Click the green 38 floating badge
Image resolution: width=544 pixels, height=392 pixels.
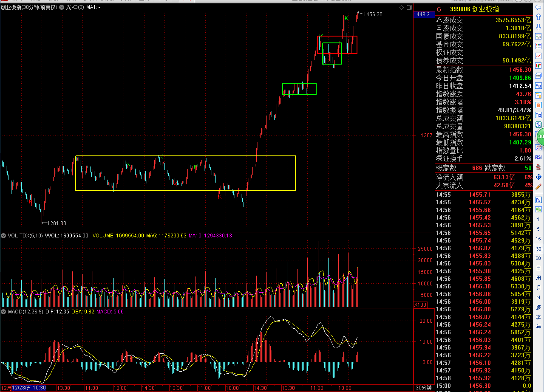click(x=541, y=137)
